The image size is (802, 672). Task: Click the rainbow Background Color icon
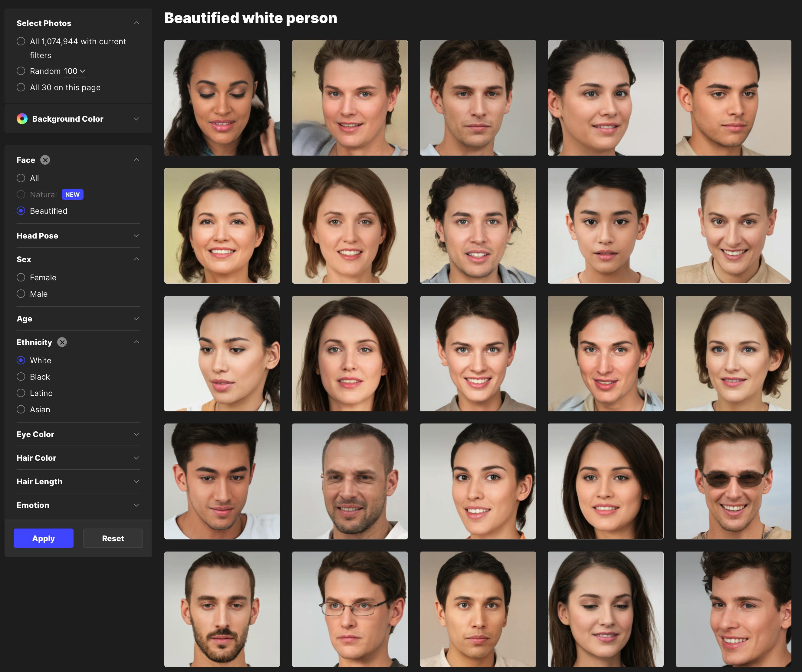pyautogui.click(x=22, y=119)
